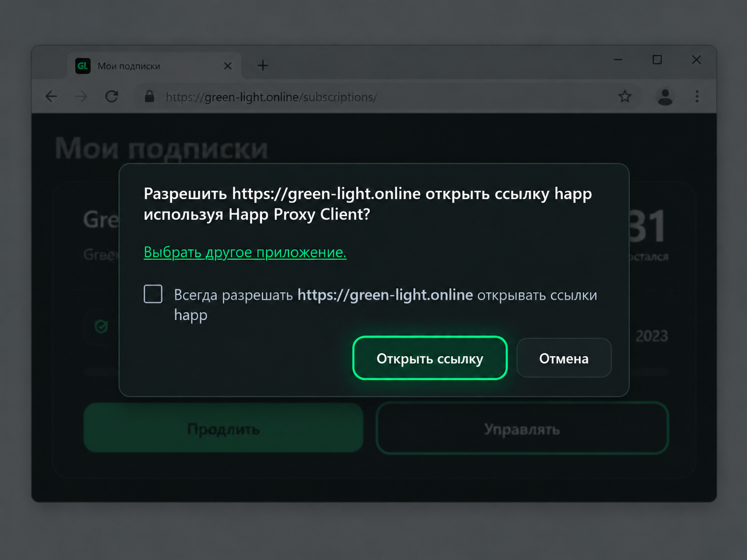Image resolution: width=747 pixels, height=560 pixels.
Task: Select the 'Мои подписки' tab
Action: [x=154, y=65]
